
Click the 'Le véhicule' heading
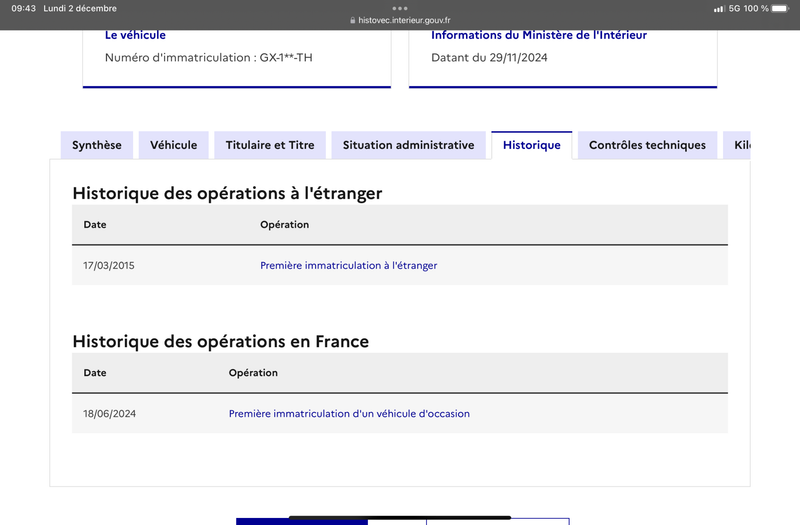pos(135,35)
